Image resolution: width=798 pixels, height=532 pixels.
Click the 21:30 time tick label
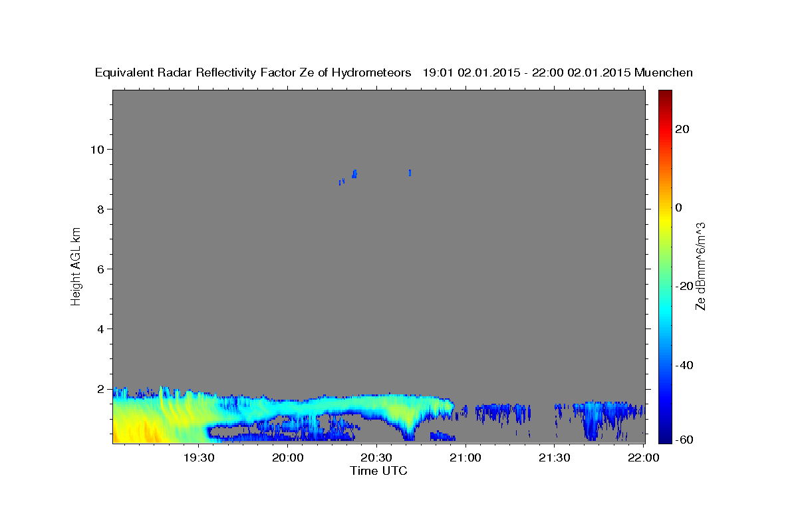click(x=555, y=458)
